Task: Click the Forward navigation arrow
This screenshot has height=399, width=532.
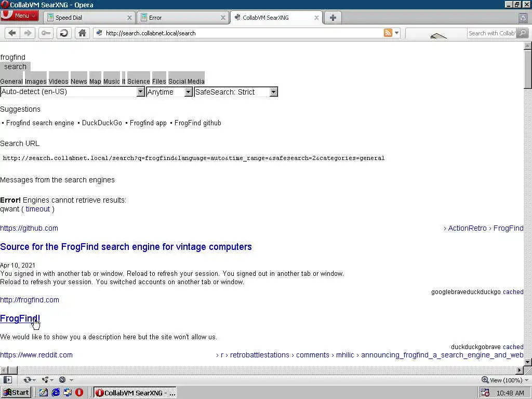Action: tap(28, 33)
